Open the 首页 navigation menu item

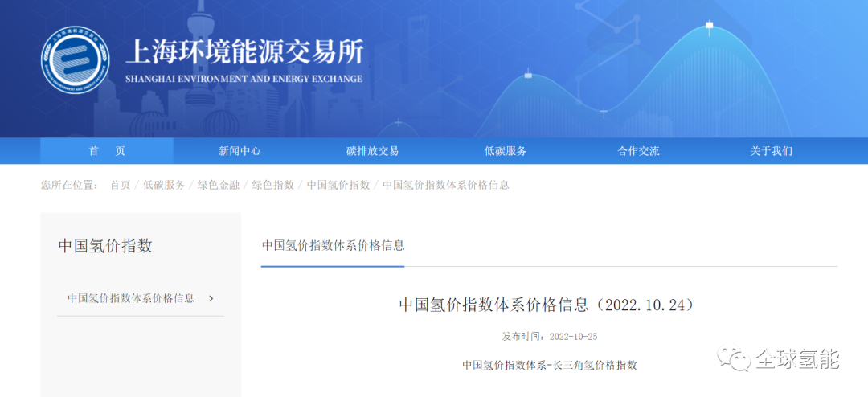107,151
